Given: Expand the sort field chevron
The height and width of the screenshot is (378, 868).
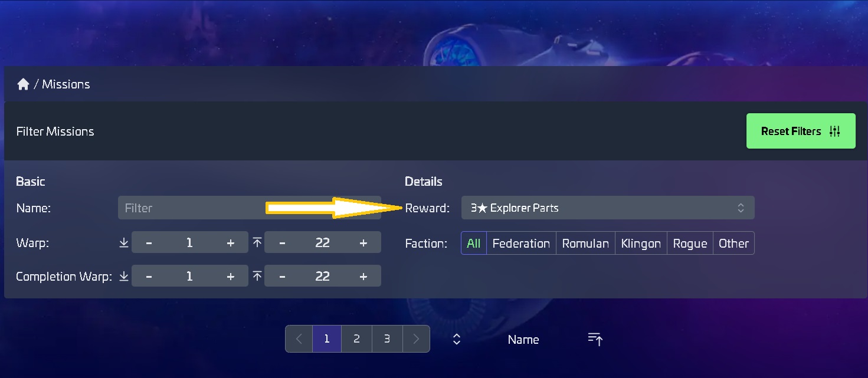Looking at the screenshot, I should pos(456,339).
